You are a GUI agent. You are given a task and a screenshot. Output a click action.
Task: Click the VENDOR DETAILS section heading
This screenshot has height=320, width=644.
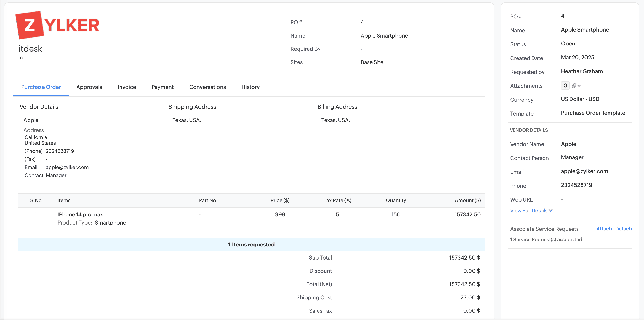click(x=529, y=130)
